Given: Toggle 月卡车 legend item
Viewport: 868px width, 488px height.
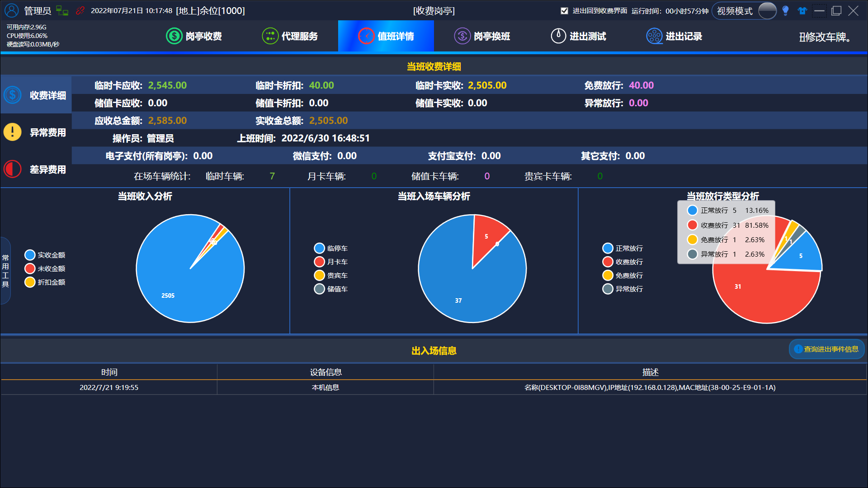Looking at the screenshot, I should coord(331,262).
